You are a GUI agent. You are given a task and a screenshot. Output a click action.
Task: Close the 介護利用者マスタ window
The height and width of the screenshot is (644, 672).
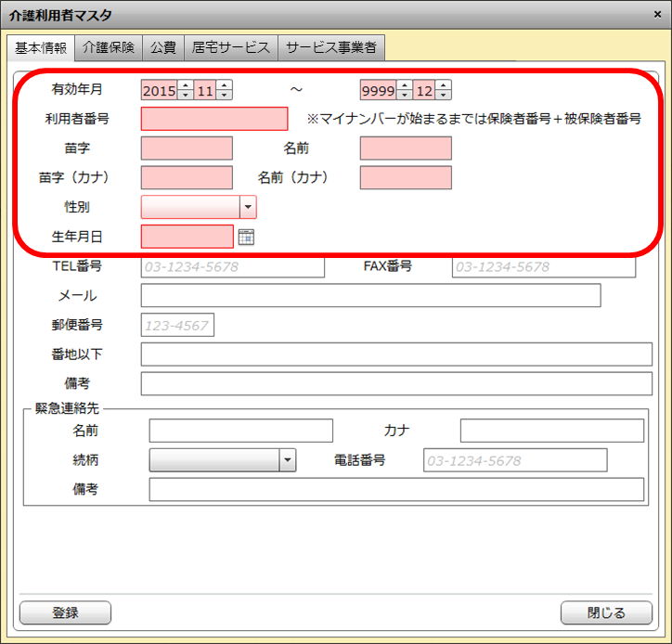coord(655,15)
